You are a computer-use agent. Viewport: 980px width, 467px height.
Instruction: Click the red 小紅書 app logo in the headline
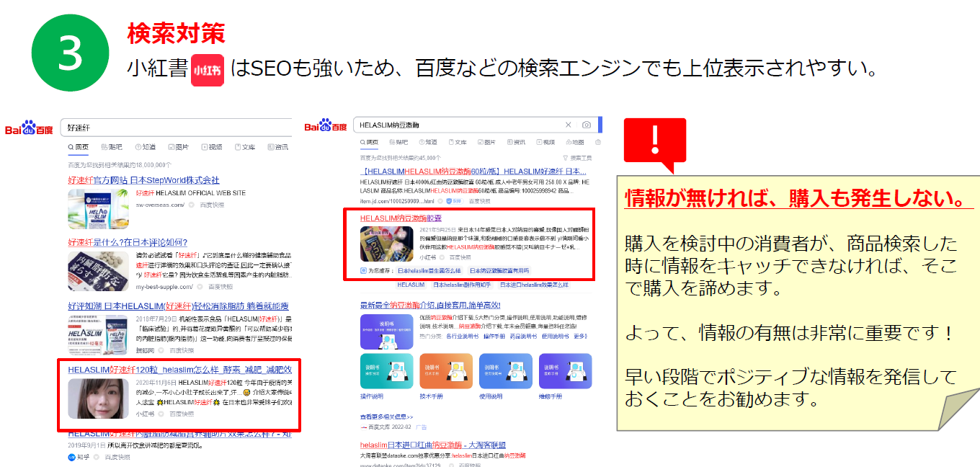208,69
